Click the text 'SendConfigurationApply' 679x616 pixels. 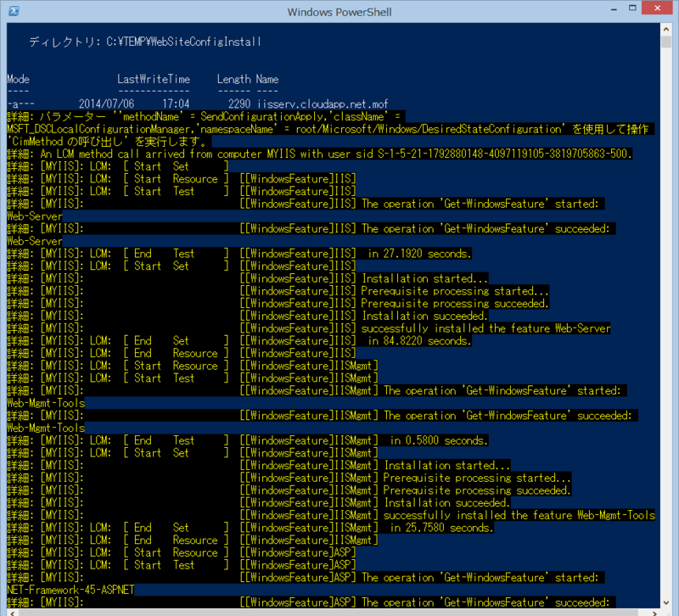pyautogui.click(x=261, y=116)
